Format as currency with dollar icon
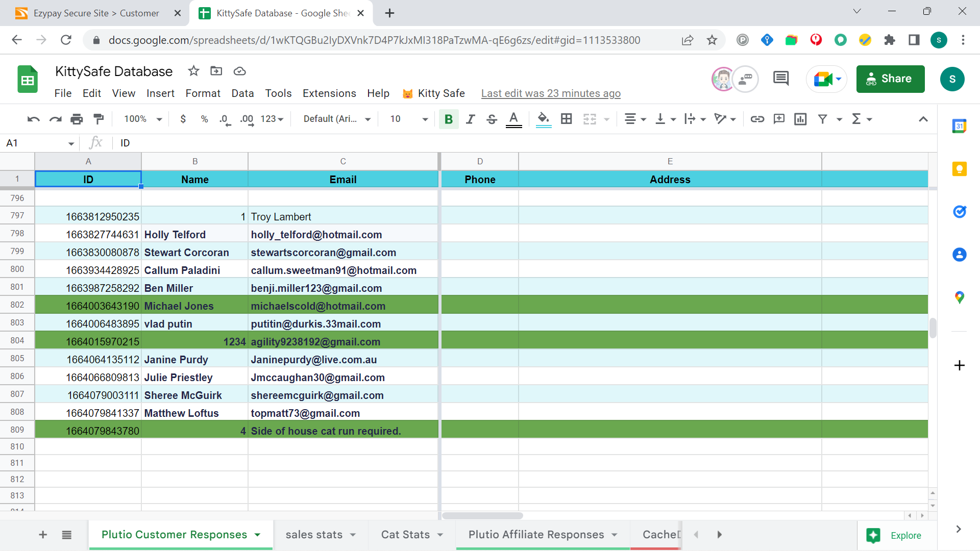Screen dimensions: 980x551 tap(183, 119)
